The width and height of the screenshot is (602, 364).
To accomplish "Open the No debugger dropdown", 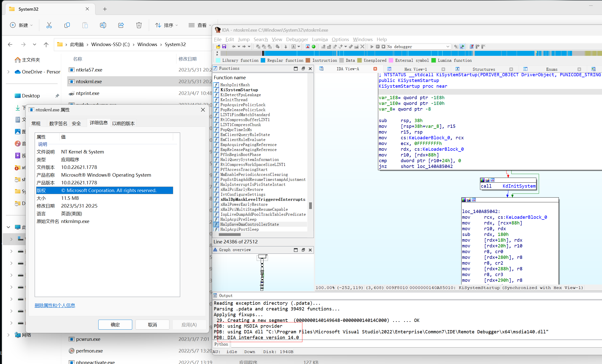I will coord(448,47).
